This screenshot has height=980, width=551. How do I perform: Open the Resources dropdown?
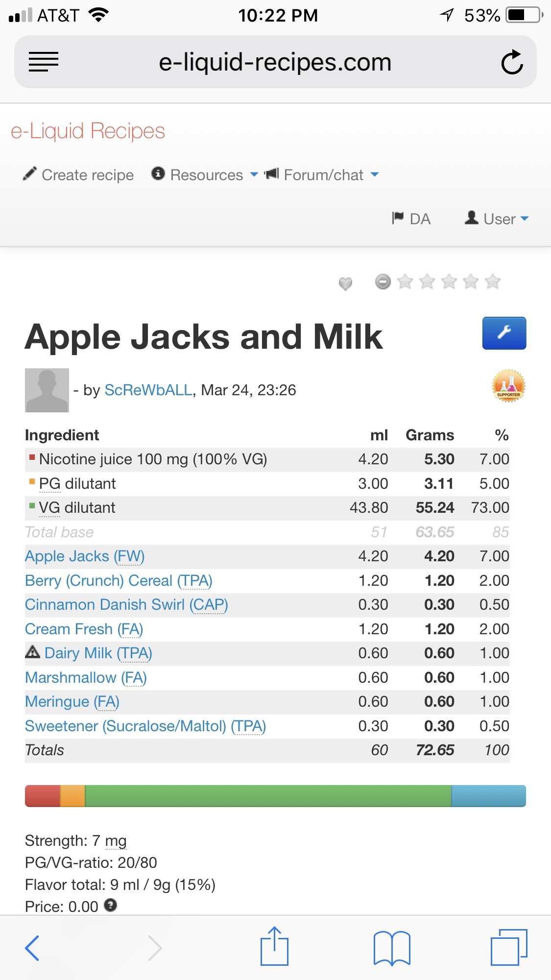click(x=254, y=175)
